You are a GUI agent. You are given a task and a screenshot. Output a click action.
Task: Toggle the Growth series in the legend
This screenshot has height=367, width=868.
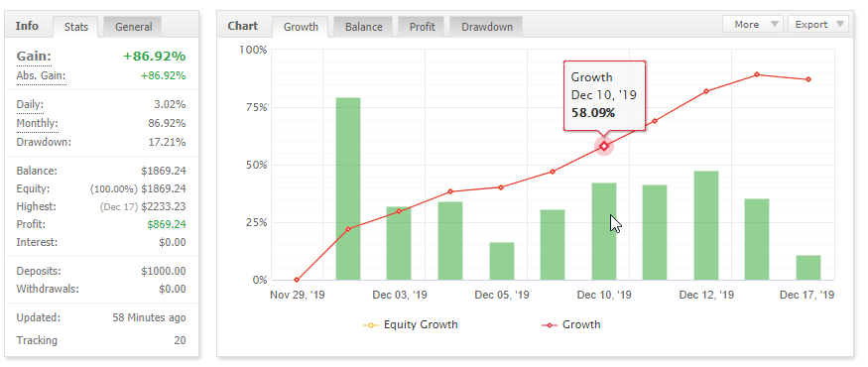tap(570, 325)
